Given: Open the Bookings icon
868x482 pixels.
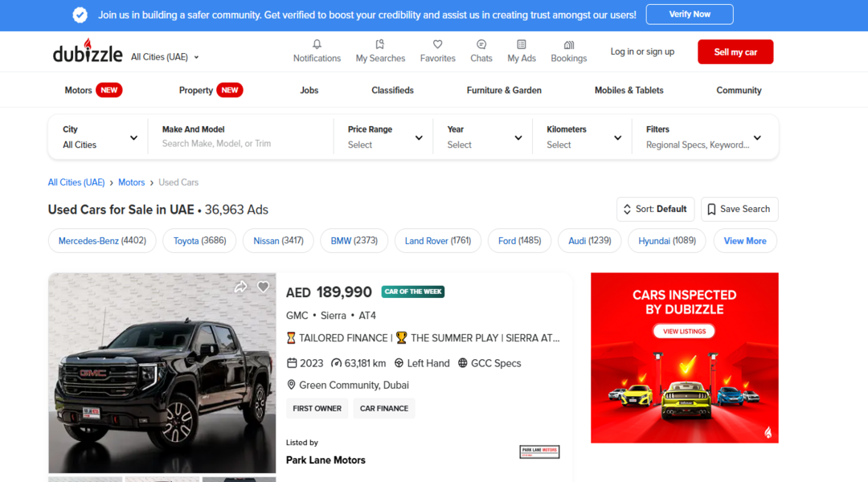Looking at the screenshot, I should coord(568,45).
